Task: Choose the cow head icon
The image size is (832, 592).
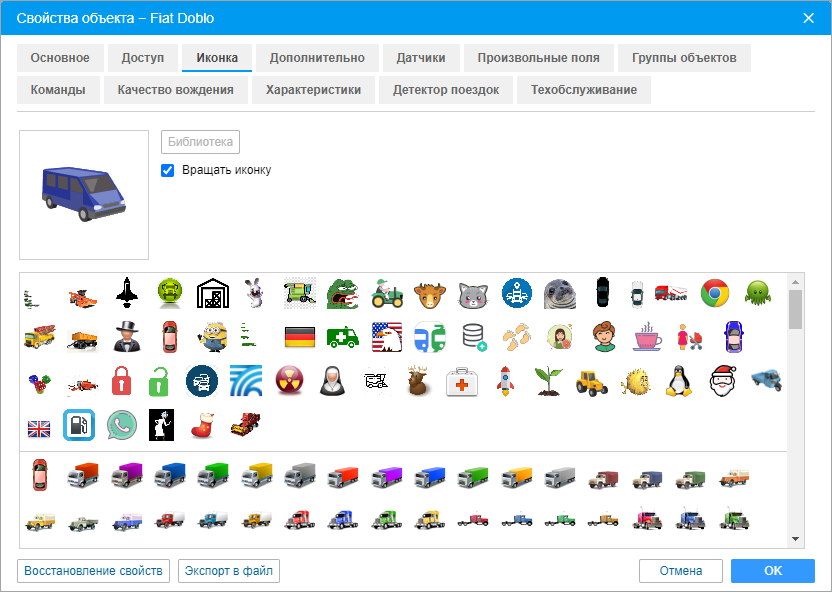Action: (430, 294)
